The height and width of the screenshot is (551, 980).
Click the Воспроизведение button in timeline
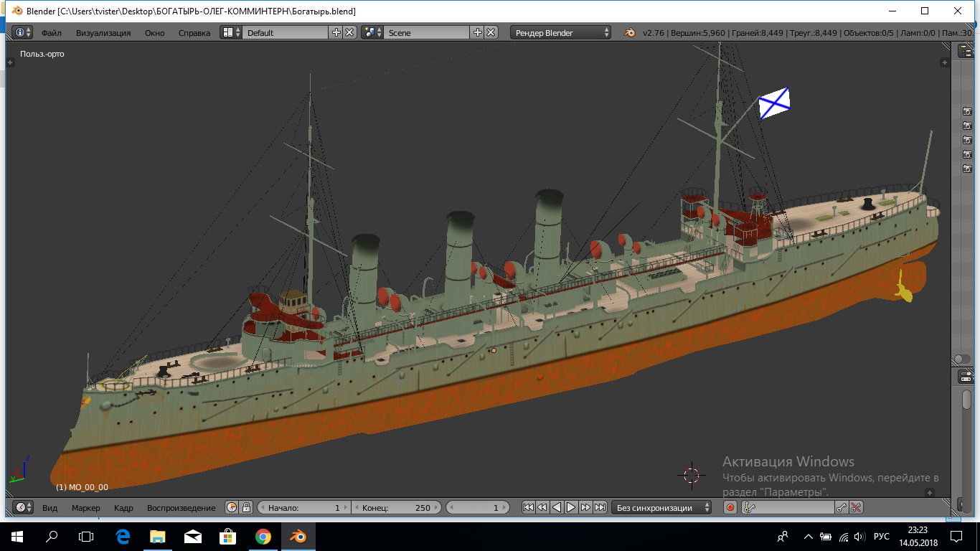point(181,508)
